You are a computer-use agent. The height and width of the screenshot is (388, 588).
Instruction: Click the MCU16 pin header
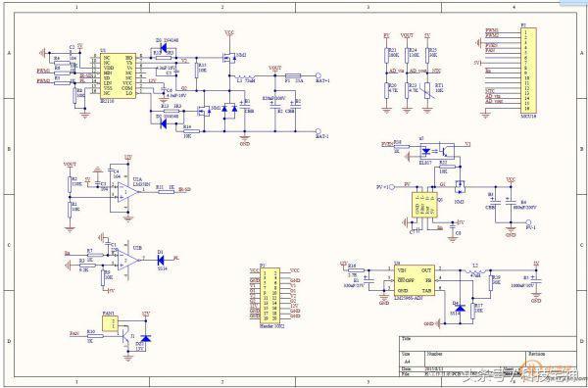pos(528,70)
